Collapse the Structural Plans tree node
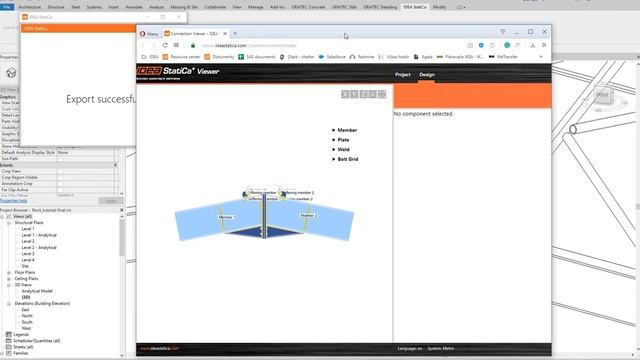This screenshot has width=640, height=360. (9, 223)
